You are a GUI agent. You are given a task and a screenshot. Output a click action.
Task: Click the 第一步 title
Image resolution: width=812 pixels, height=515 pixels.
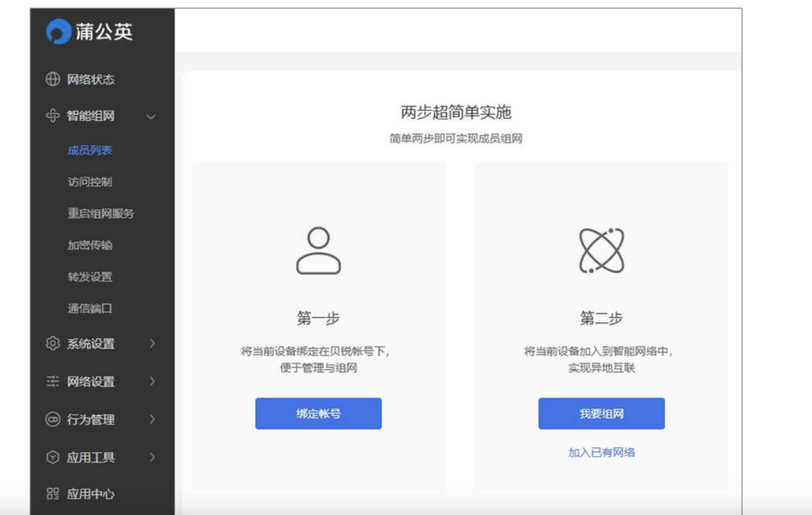click(x=318, y=318)
